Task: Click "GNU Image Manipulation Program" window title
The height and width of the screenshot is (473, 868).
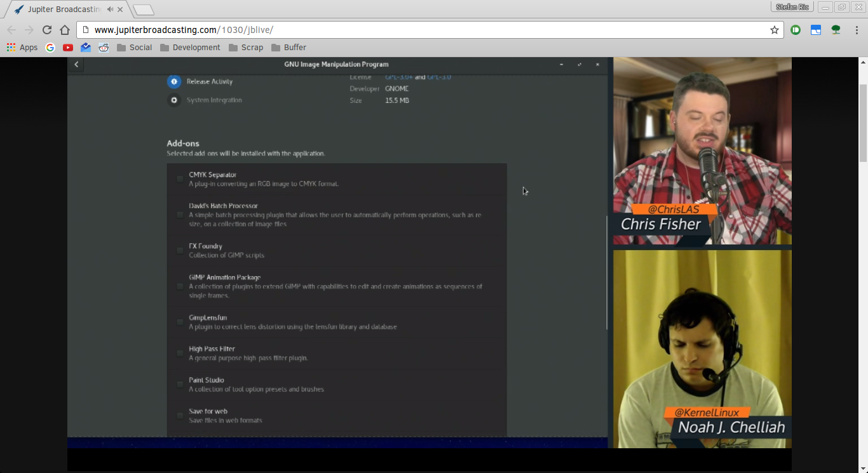Action: [x=336, y=64]
